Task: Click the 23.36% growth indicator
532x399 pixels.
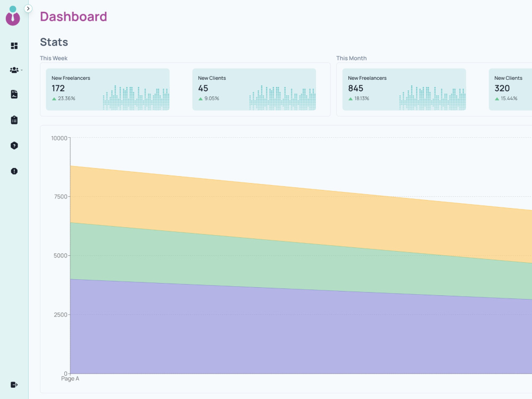Action: pos(64,98)
